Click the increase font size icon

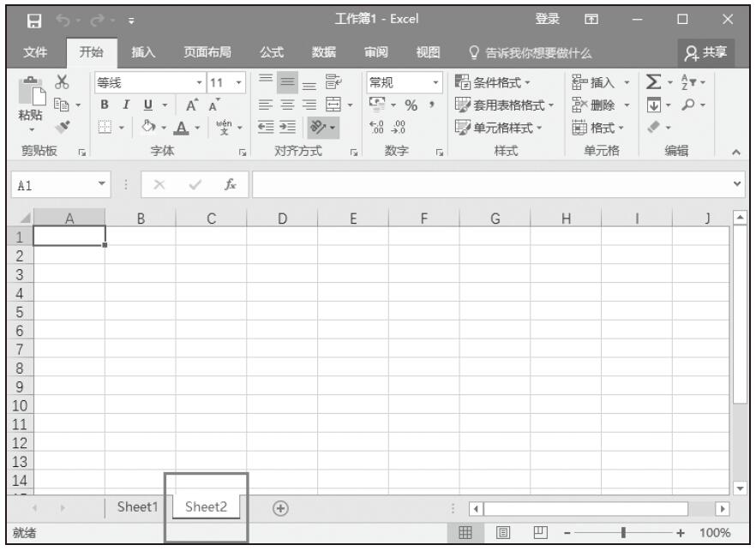point(187,106)
